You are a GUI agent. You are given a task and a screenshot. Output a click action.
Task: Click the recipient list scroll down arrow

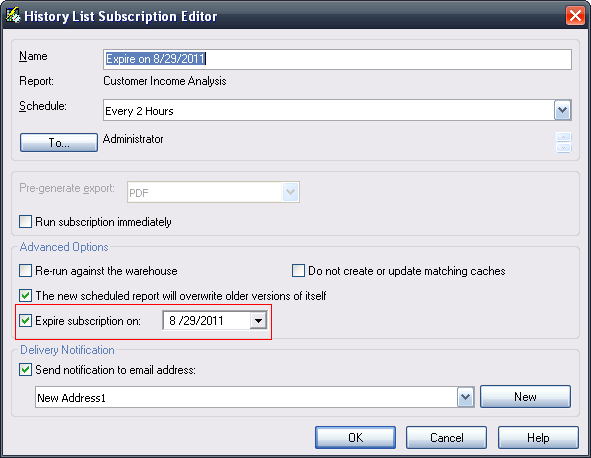[x=563, y=147]
